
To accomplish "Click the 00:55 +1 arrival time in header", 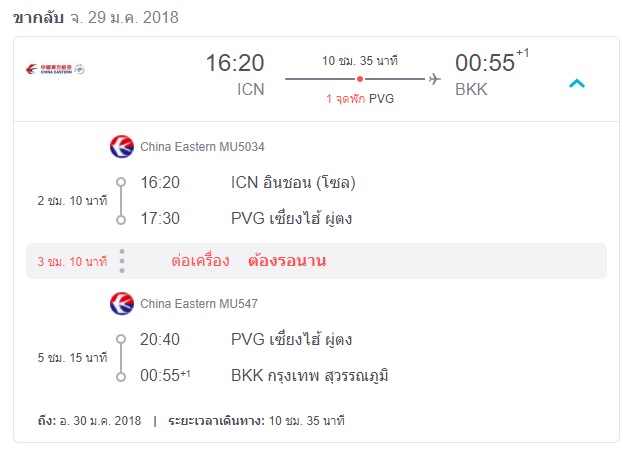I will 492,63.
